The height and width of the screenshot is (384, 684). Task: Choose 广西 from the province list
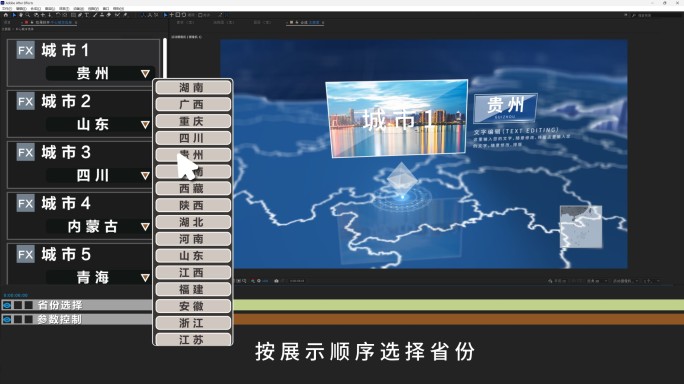[x=193, y=104]
